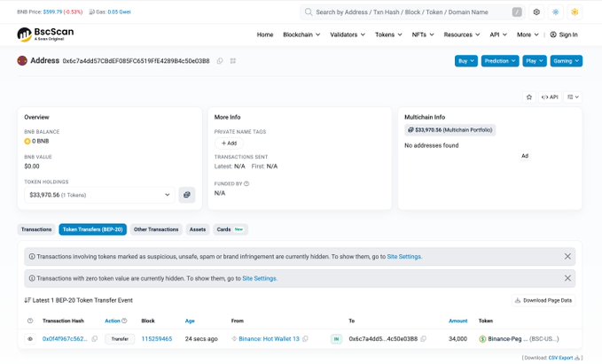Open the Assets tab

click(x=198, y=229)
